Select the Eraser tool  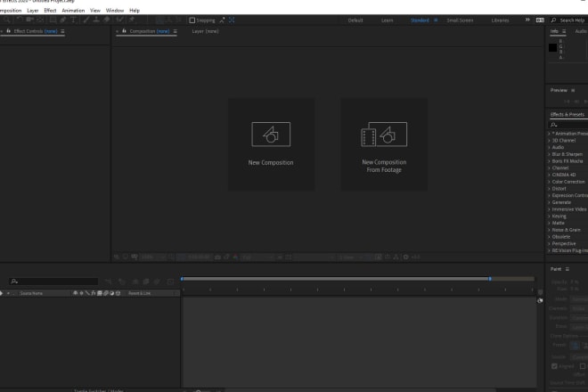pyautogui.click(x=107, y=20)
